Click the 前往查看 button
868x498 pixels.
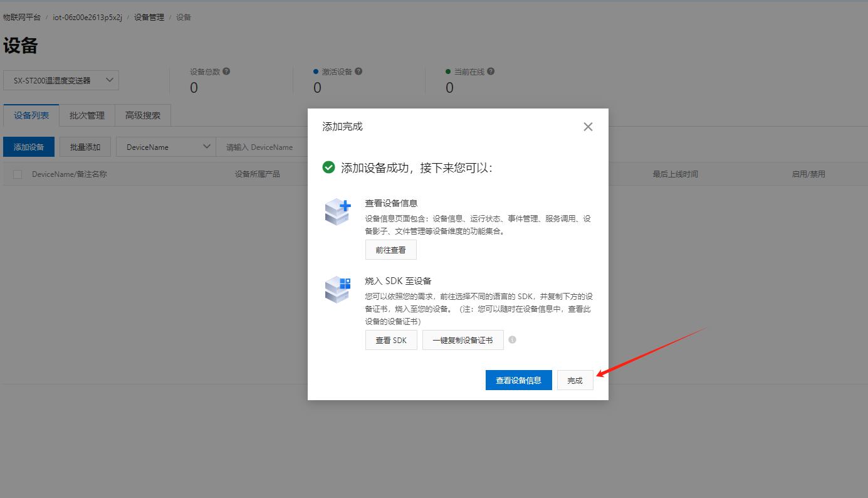[390, 250]
